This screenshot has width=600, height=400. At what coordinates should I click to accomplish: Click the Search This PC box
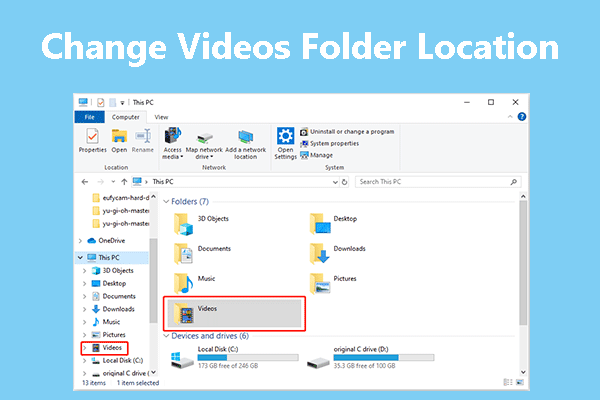click(x=468, y=182)
